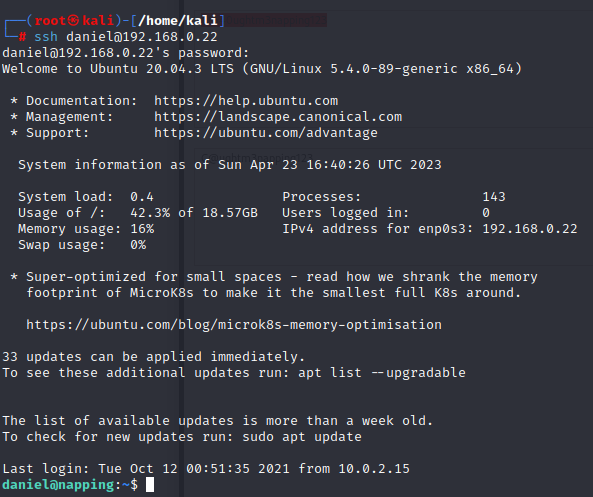Click the terminal cursor block after the prompt
This screenshot has height=497, width=593.
point(150,485)
